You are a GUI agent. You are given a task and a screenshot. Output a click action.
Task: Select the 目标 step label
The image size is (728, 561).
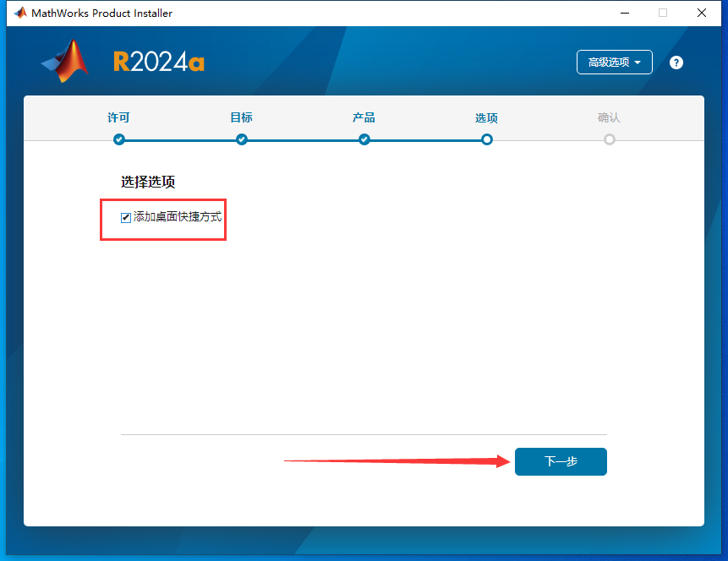point(241,117)
